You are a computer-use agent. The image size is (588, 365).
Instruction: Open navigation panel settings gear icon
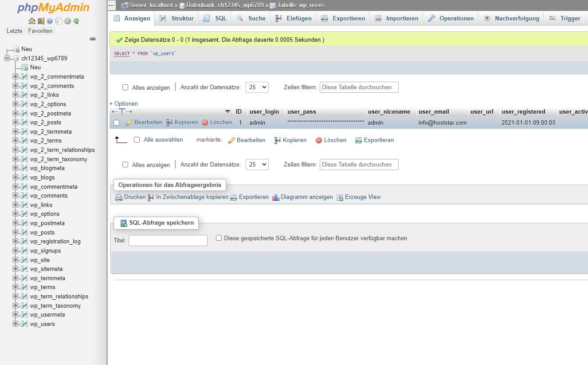click(67, 21)
